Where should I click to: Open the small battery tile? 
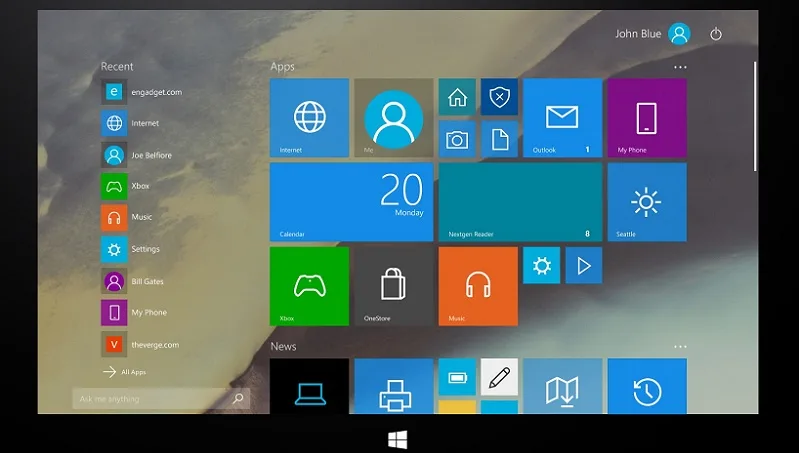coord(457,377)
